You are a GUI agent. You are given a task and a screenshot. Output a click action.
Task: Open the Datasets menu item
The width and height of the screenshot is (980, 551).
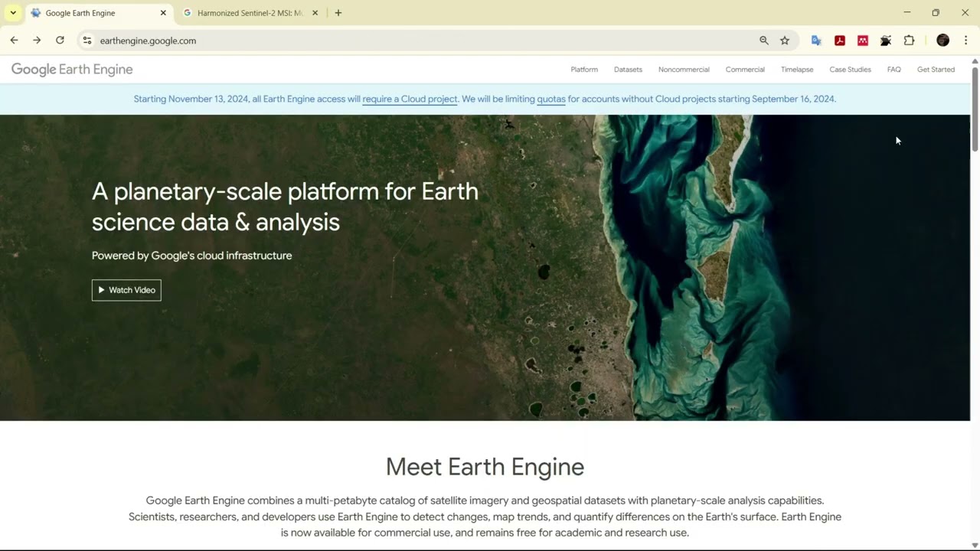tap(628, 70)
